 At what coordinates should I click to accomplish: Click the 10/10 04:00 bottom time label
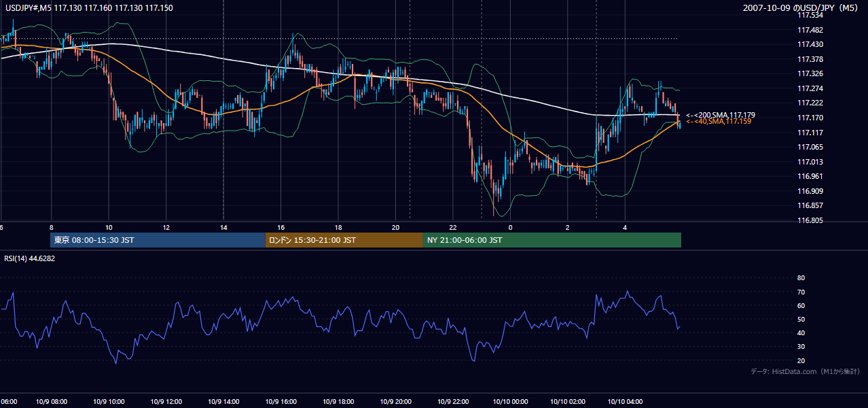point(626,402)
